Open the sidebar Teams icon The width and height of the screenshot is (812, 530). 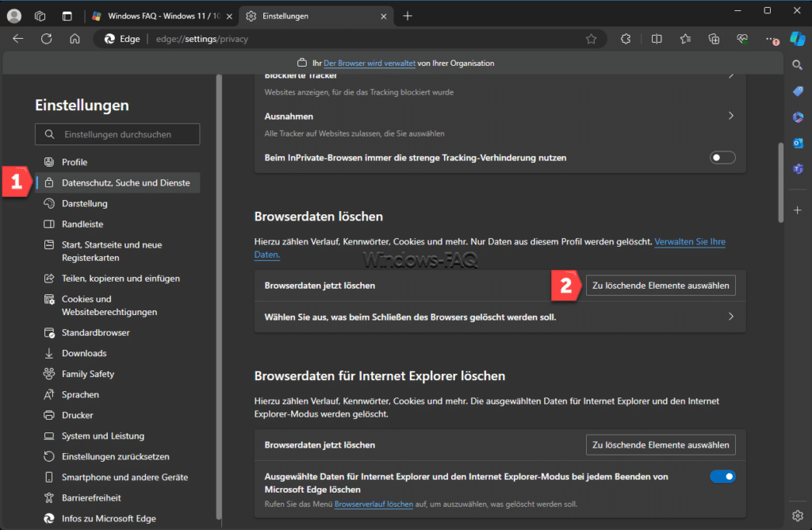[798, 169]
